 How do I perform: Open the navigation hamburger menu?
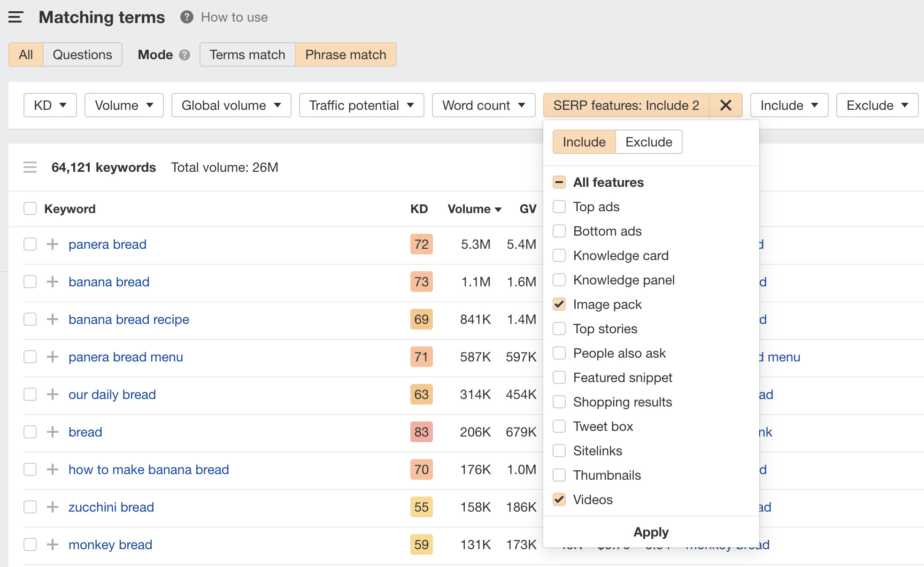coord(15,17)
